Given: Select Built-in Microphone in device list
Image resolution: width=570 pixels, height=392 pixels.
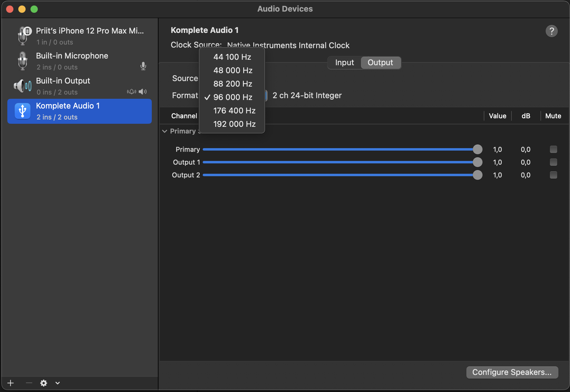Looking at the screenshot, I should (80, 61).
